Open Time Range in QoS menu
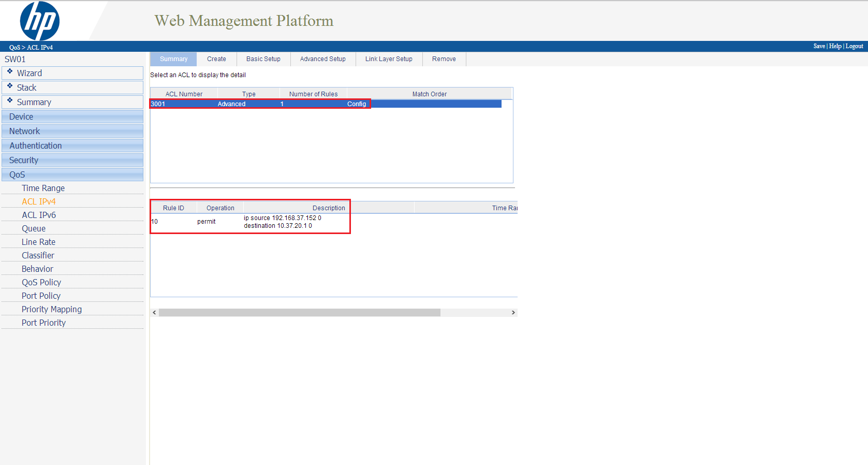The image size is (868, 465). [43, 188]
